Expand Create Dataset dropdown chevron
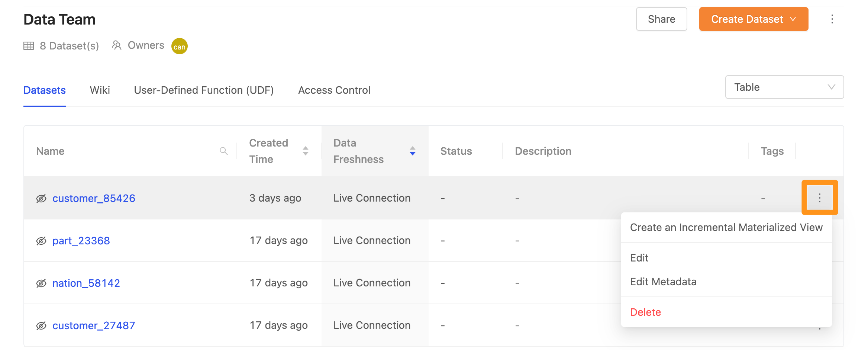868x350 pixels. [x=793, y=19]
